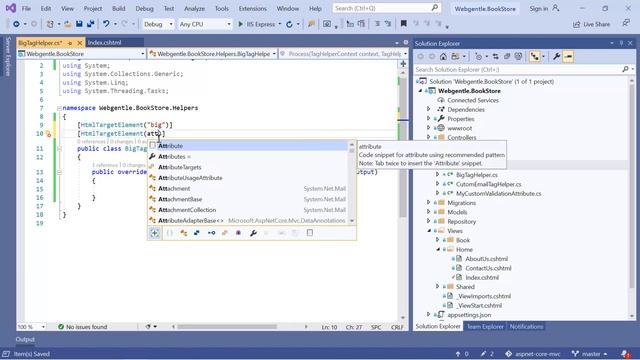Expand the Shared folder under Views

[x=438, y=287]
